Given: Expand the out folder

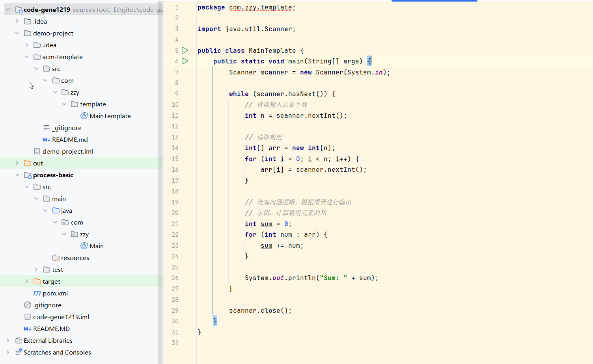Looking at the screenshot, I should point(17,163).
